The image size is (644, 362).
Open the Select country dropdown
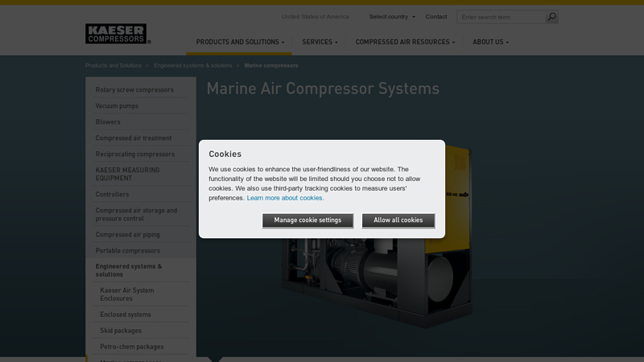pos(392,17)
